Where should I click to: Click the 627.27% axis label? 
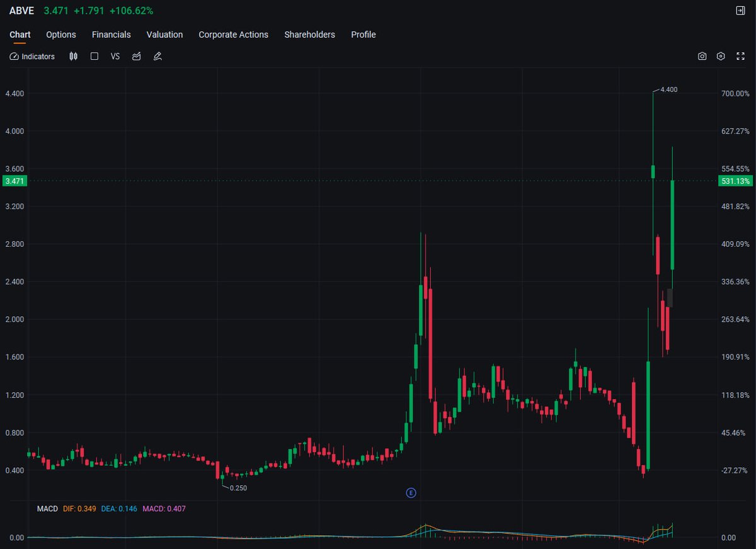coord(735,132)
